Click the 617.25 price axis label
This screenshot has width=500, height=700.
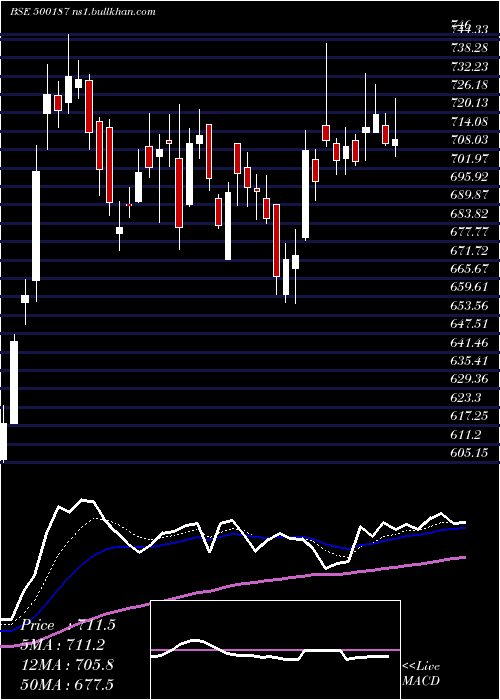point(470,416)
